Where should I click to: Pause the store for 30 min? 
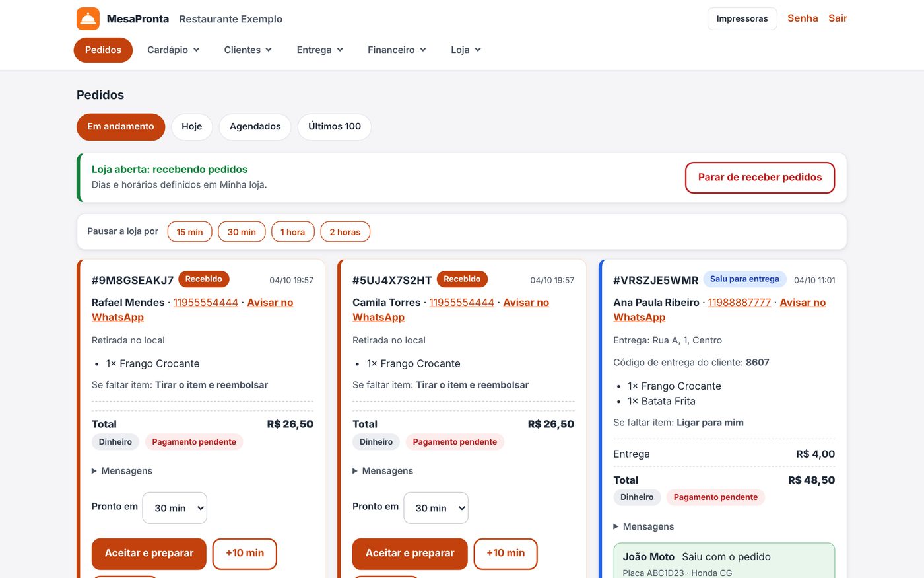pos(242,232)
